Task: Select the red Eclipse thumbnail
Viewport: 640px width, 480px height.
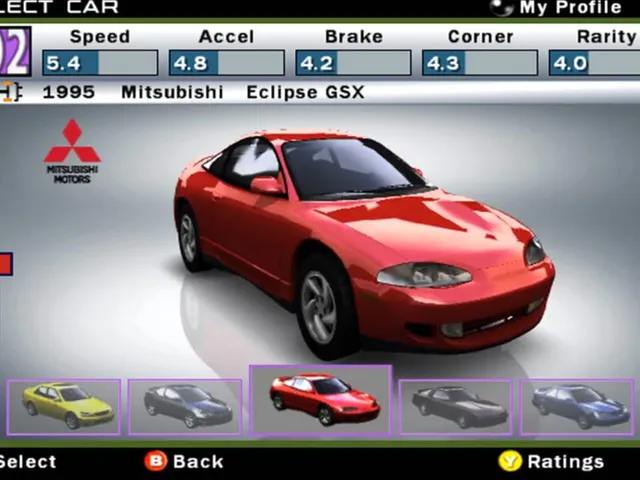Action: (321, 400)
